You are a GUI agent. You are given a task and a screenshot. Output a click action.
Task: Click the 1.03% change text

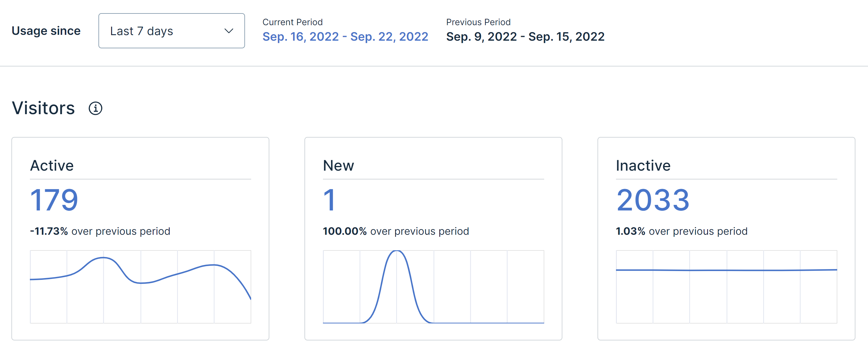point(630,231)
